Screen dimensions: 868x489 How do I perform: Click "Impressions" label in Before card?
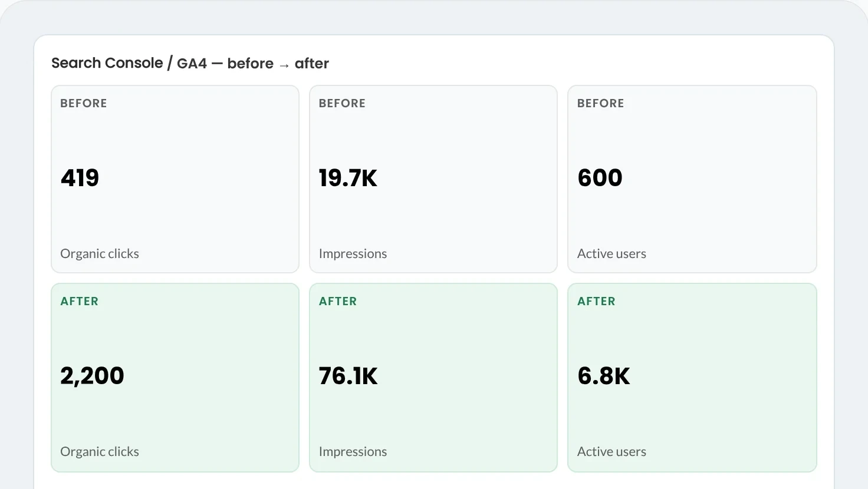coord(353,254)
